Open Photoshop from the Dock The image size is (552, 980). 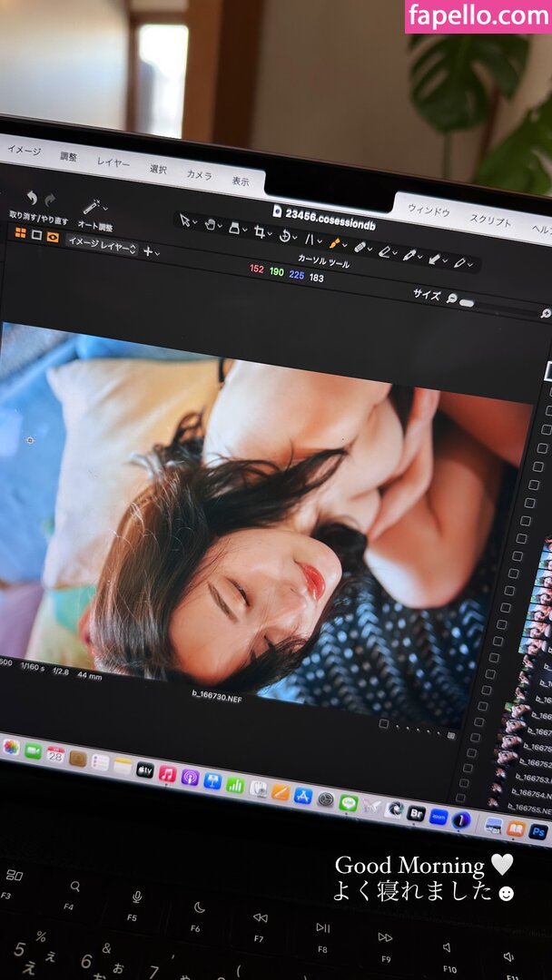pos(537,831)
